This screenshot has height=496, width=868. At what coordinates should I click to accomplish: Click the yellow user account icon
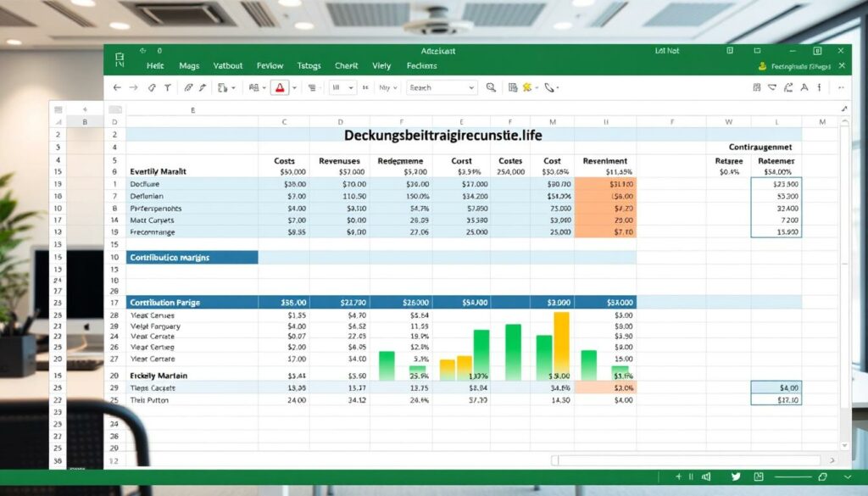[762, 66]
